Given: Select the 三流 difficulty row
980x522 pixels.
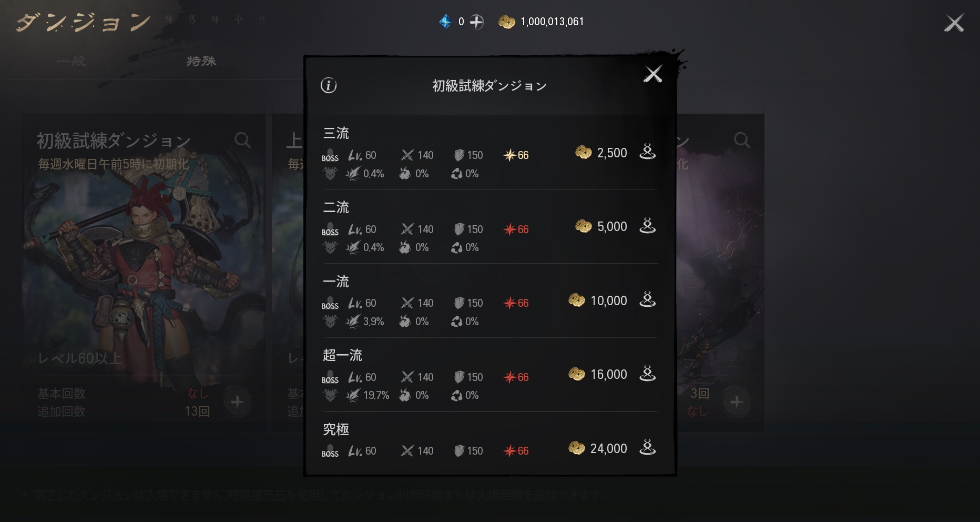Looking at the screenshot, I should [490, 153].
